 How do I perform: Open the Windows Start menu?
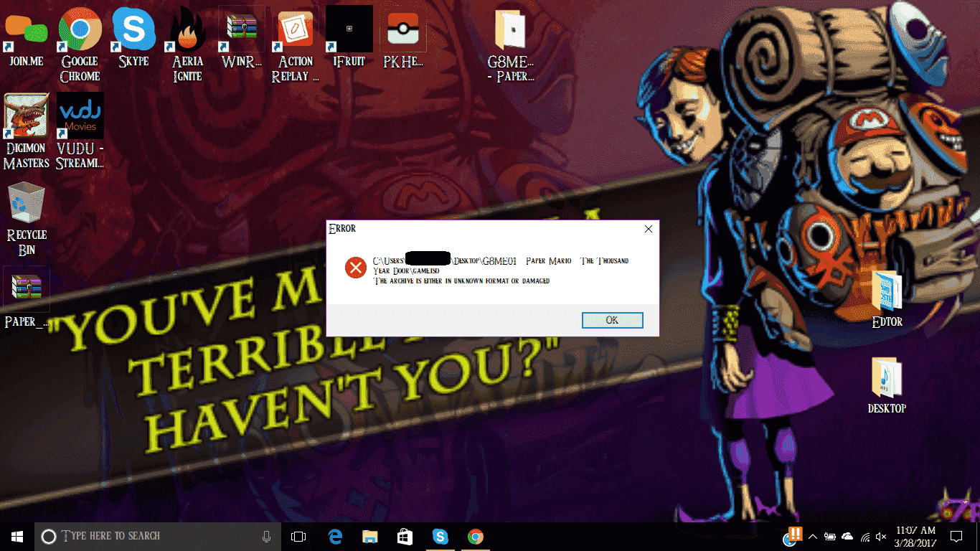tap(17, 536)
